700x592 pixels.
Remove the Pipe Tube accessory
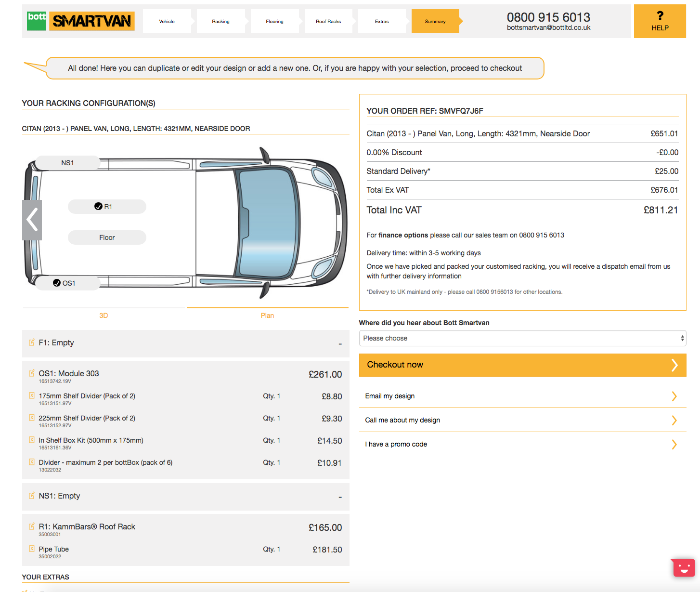32,549
